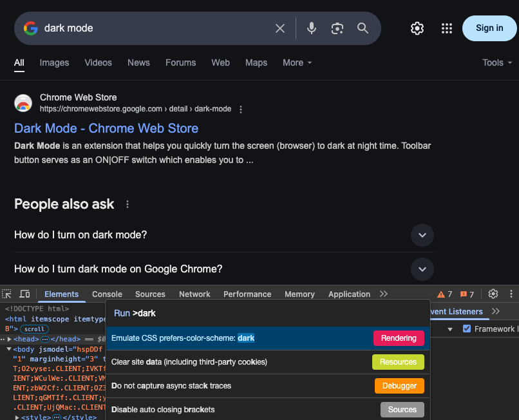The height and width of the screenshot is (420, 519).
Task: Open the More search filters dropdown
Action: pyautogui.click(x=297, y=62)
